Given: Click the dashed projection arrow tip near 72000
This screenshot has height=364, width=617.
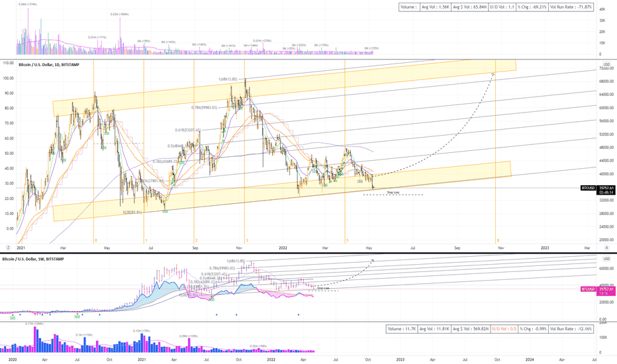Looking at the screenshot, I should pyautogui.click(x=493, y=73).
